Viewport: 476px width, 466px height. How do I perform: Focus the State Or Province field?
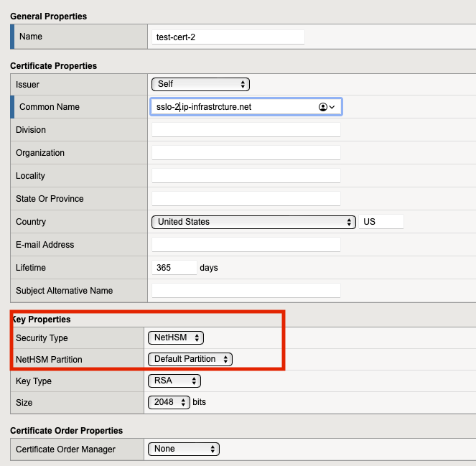pyautogui.click(x=246, y=199)
